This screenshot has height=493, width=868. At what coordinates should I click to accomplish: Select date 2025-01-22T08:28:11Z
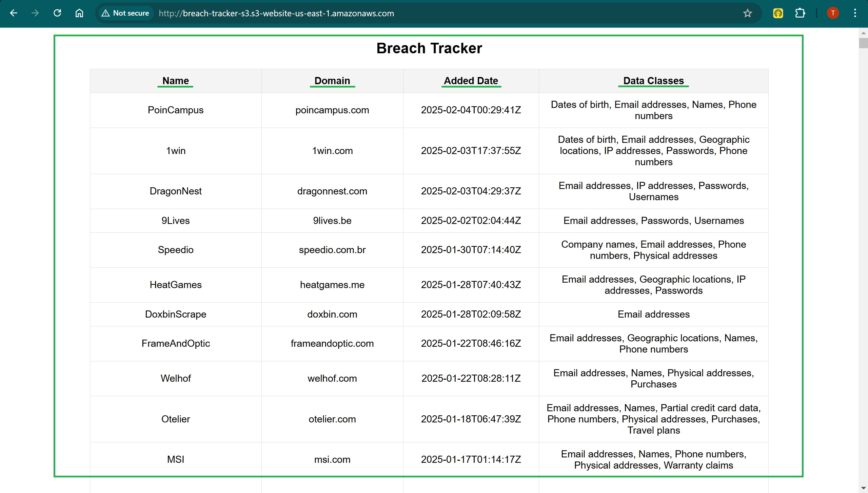click(471, 379)
